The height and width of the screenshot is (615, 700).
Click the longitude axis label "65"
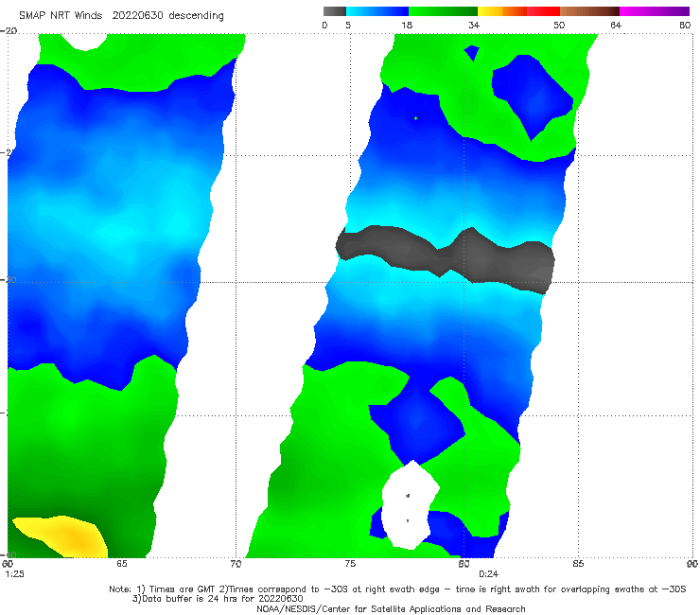click(x=121, y=564)
